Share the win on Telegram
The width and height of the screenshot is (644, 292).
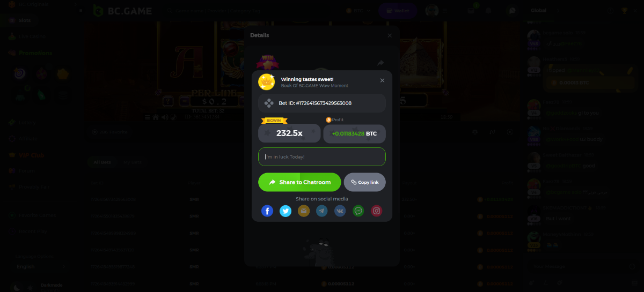pos(322,211)
